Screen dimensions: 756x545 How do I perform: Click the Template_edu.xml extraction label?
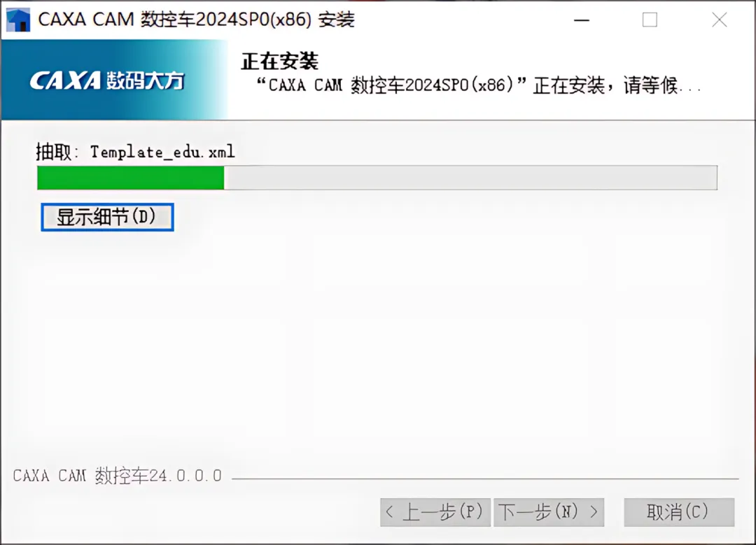tap(136, 153)
